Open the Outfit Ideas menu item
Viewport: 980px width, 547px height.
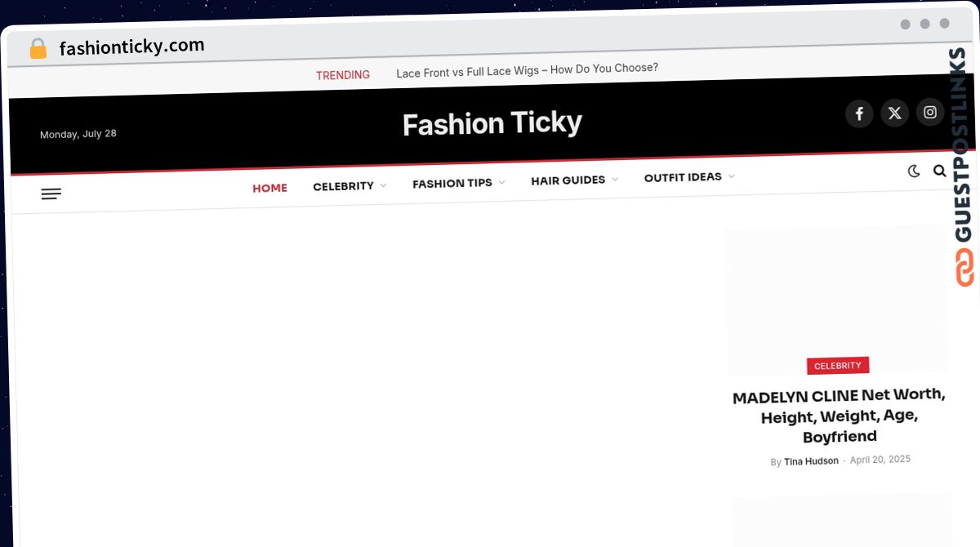pyautogui.click(x=683, y=177)
